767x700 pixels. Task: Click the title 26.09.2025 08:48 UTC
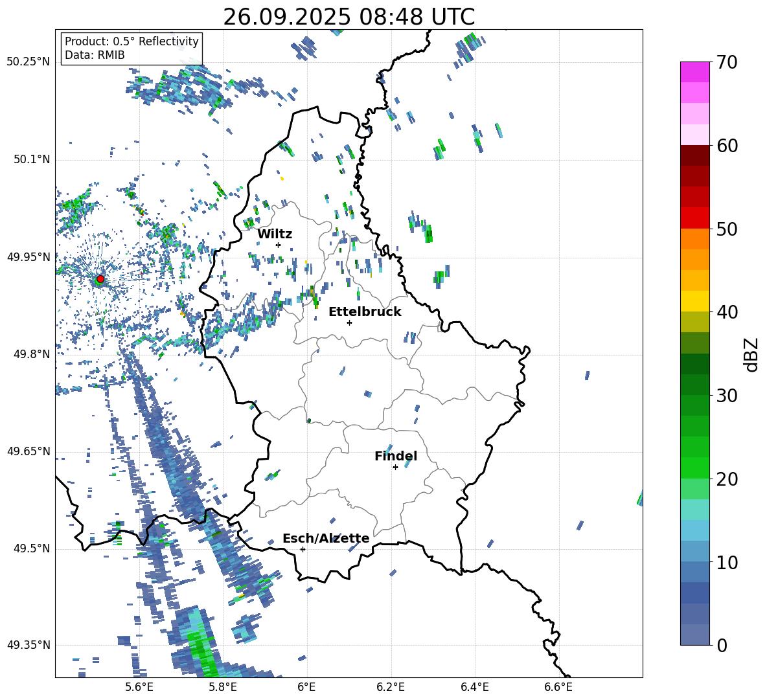click(349, 17)
